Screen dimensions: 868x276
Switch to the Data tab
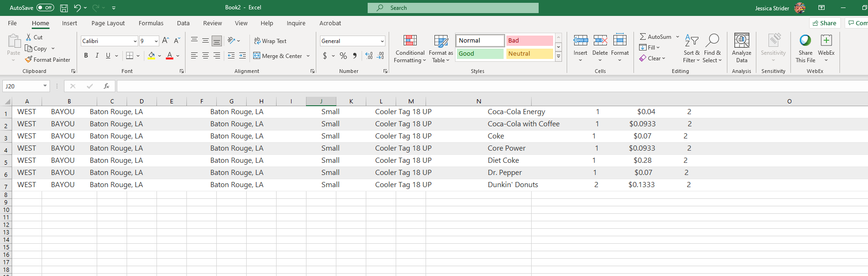pyautogui.click(x=183, y=23)
